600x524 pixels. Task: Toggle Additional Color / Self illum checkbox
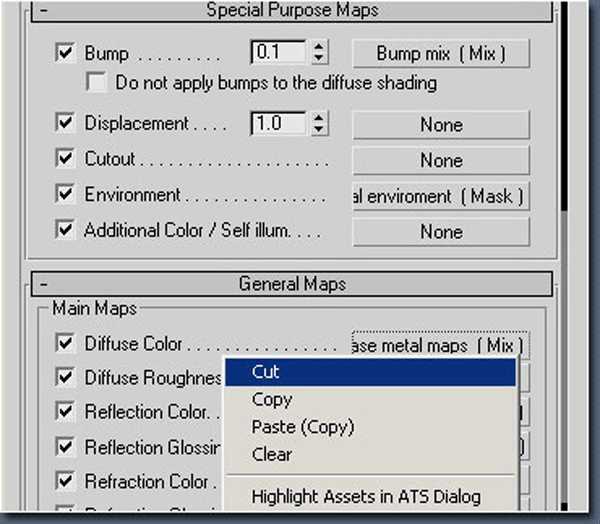coord(67,230)
